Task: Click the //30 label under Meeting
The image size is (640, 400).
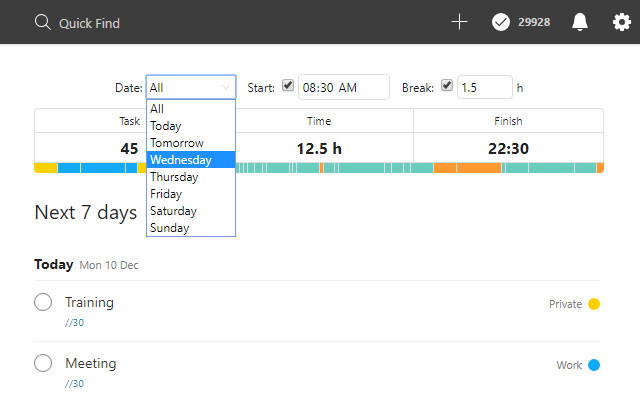Action: pos(74,383)
